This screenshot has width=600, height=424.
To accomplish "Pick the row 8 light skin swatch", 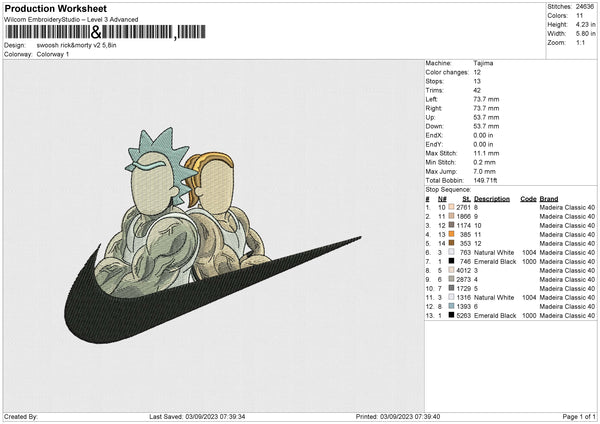I will 452,270.
